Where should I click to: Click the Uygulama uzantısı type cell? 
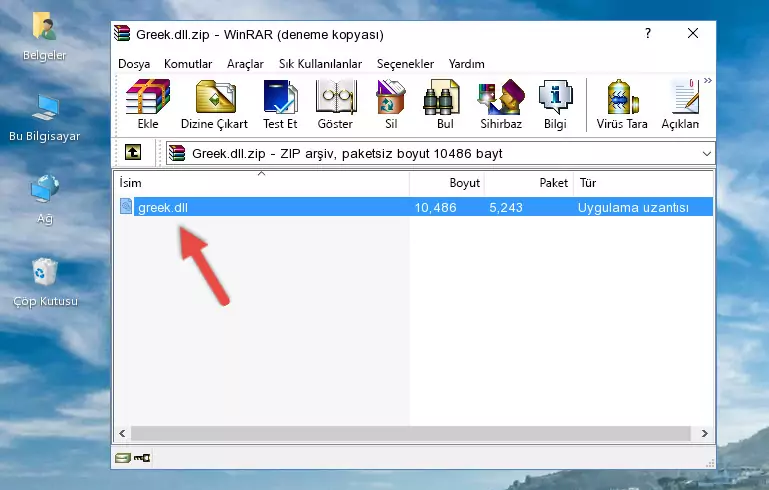[633, 207]
